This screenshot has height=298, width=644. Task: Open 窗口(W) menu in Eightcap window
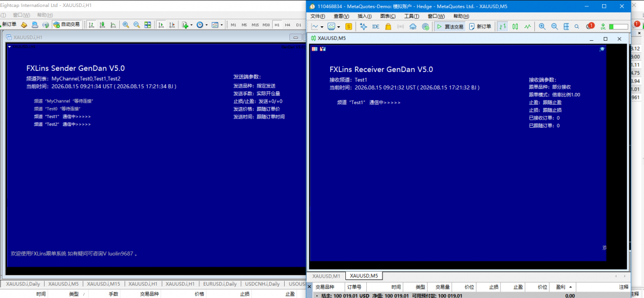pyautogui.click(x=21, y=15)
